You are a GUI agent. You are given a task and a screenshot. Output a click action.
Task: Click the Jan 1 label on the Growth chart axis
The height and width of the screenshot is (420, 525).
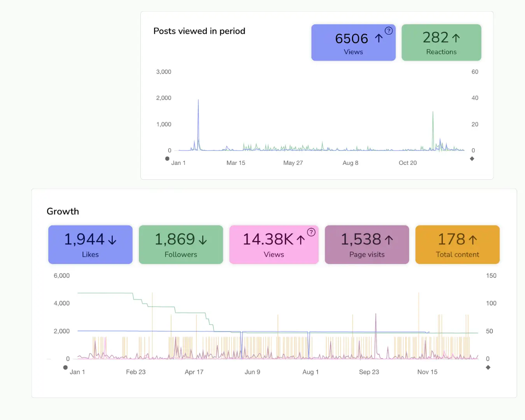pos(77,372)
